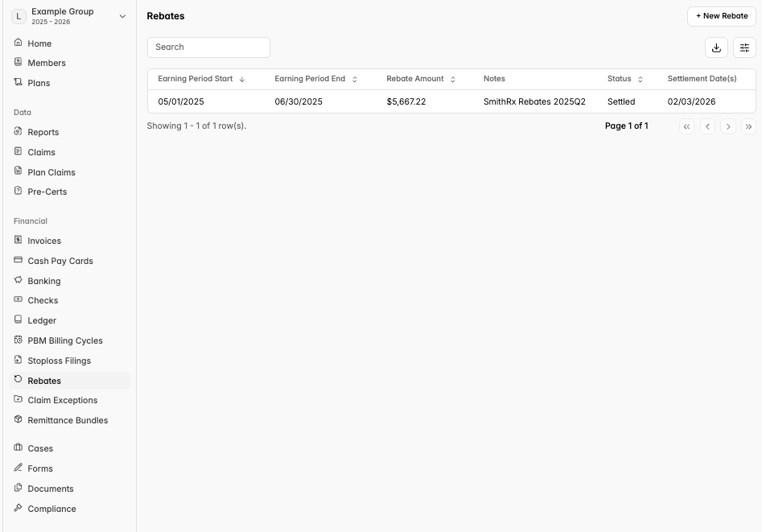Open the column filter settings

click(x=744, y=47)
